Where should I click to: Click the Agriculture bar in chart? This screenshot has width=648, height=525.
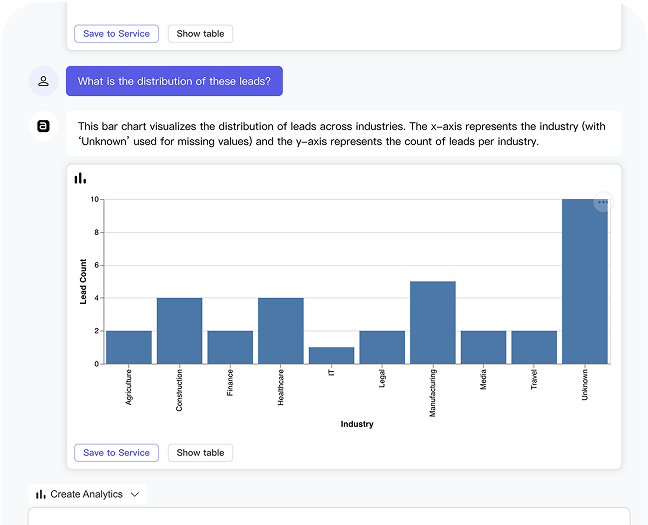click(x=129, y=348)
